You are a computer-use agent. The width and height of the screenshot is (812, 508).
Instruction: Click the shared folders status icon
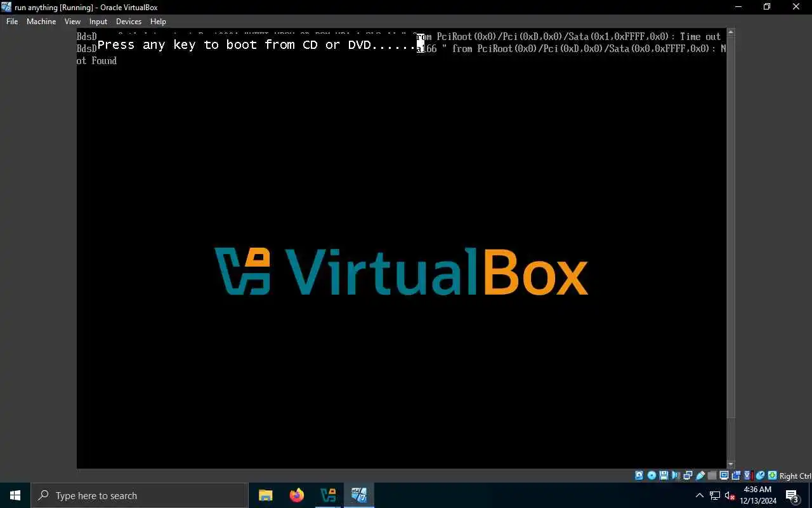(x=712, y=476)
